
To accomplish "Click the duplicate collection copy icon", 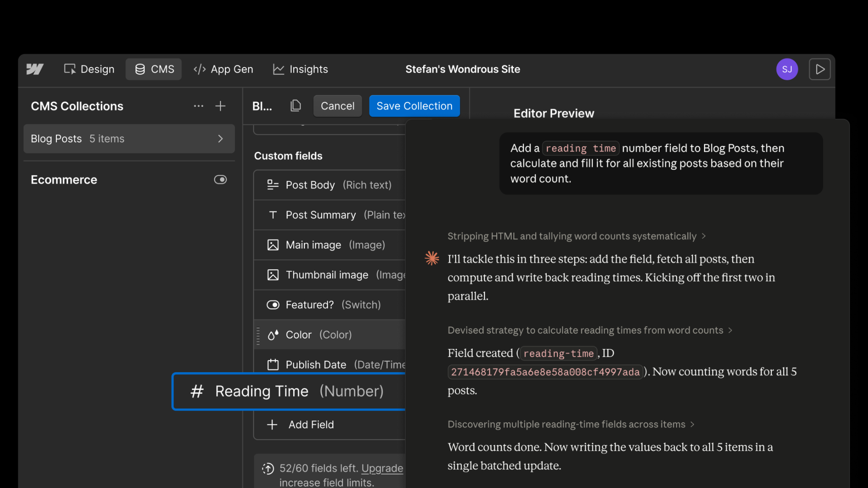I will [x=295, y=106].
